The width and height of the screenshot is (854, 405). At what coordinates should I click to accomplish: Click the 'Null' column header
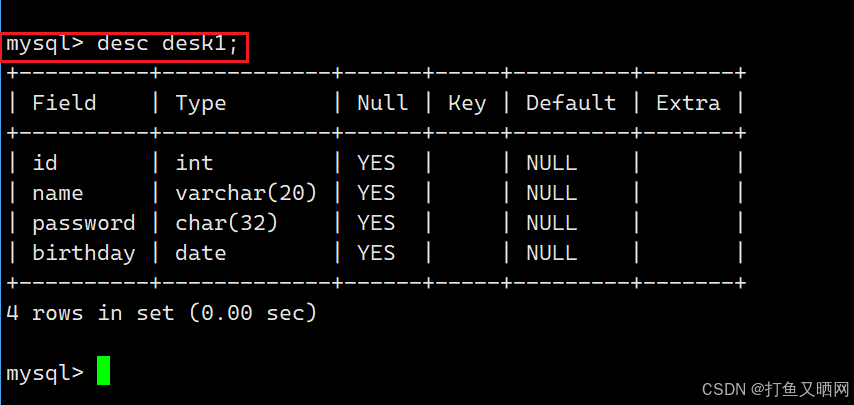click(x=382, y=103)
